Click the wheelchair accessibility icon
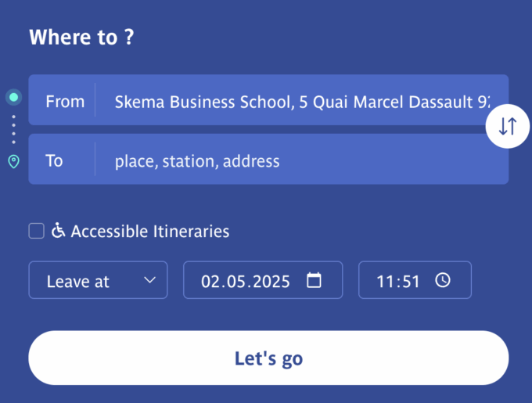Image resolution: width=532 pixels, height=403 pixels. 58,231
